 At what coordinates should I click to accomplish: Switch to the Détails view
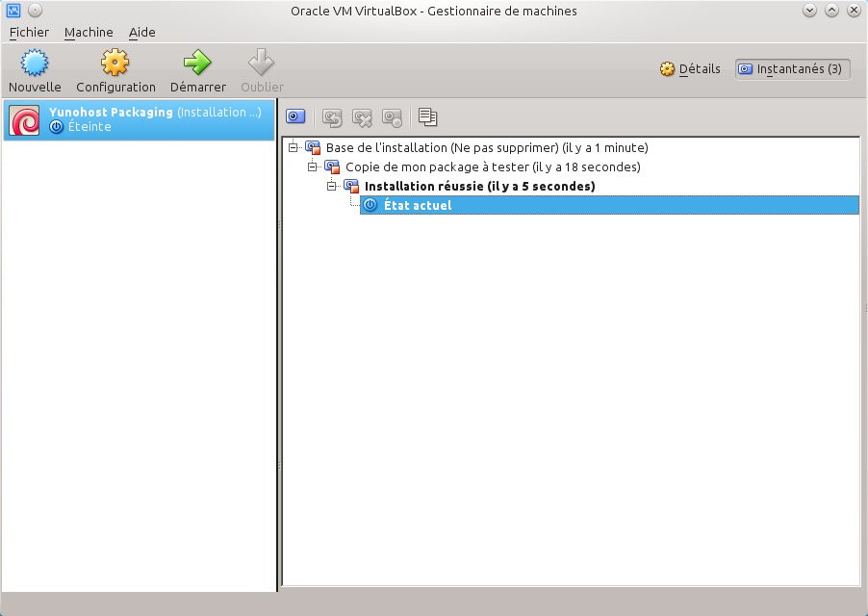[690, 69]
